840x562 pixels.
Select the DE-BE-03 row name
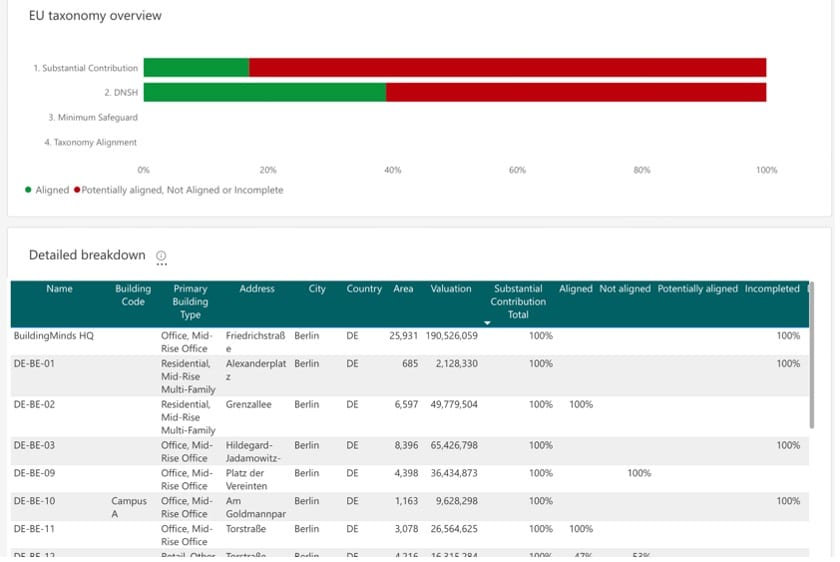34,445
